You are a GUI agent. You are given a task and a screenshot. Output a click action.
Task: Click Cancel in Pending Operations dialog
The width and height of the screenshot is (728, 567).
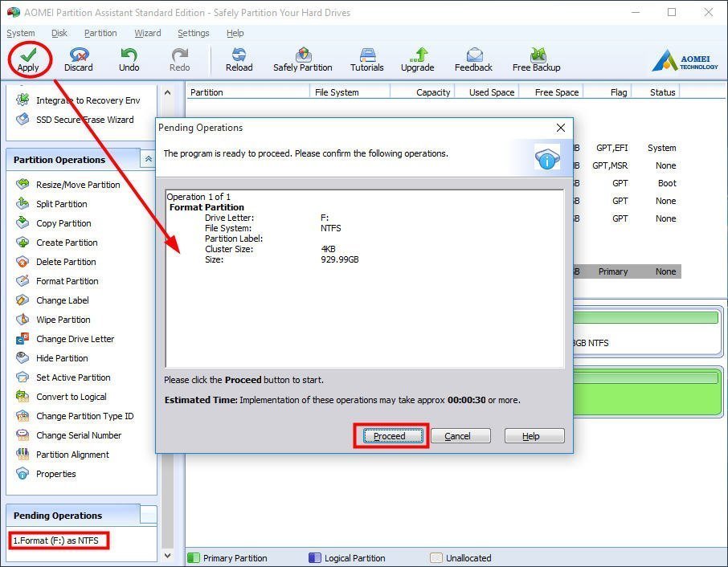pos(460,436)
